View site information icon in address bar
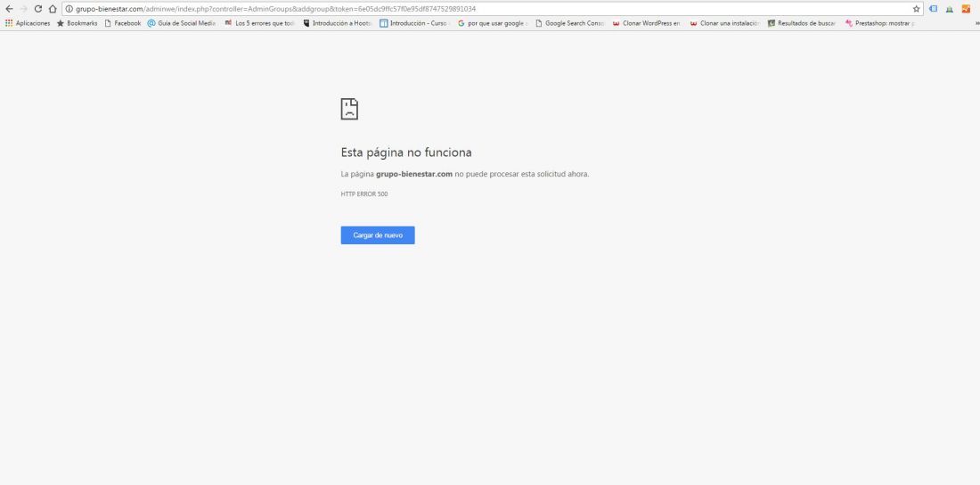 point(69,9)
